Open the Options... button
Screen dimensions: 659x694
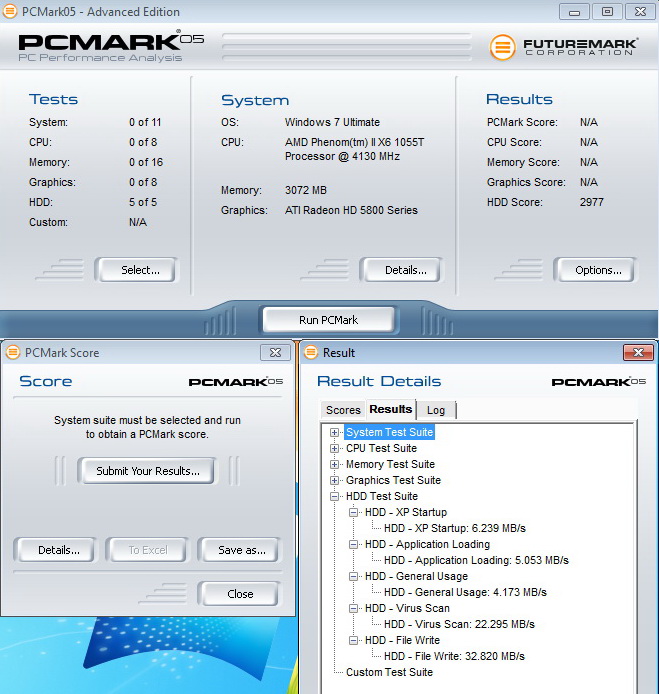point(595,270)
